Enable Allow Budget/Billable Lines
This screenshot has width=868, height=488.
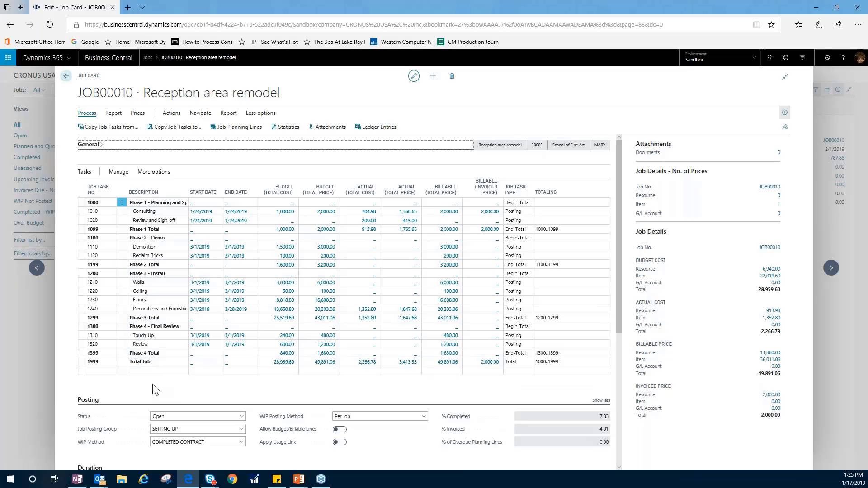tap(340, 429)
